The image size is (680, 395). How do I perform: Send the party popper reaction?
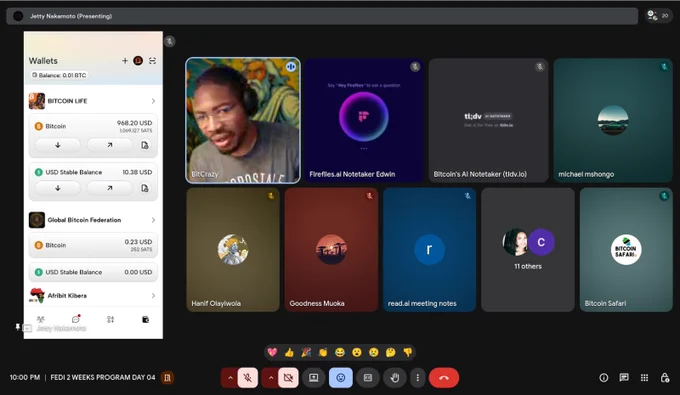(x=306, y=352)
